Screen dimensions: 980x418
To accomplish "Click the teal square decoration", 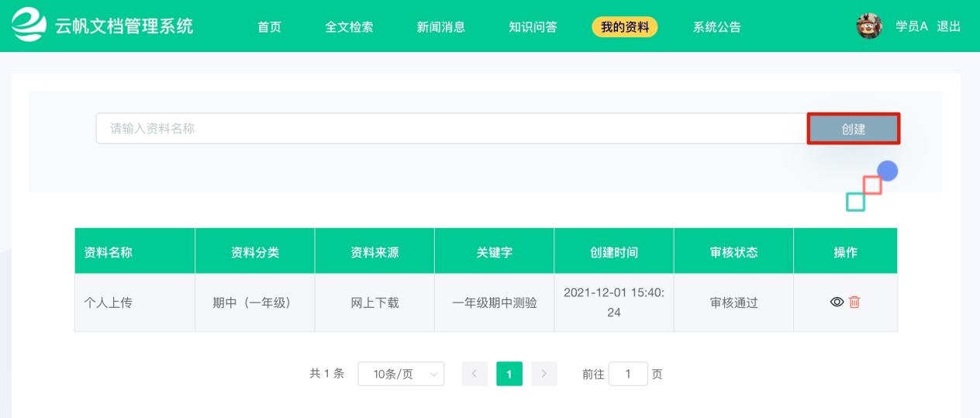I will click(x=855, y=202).
